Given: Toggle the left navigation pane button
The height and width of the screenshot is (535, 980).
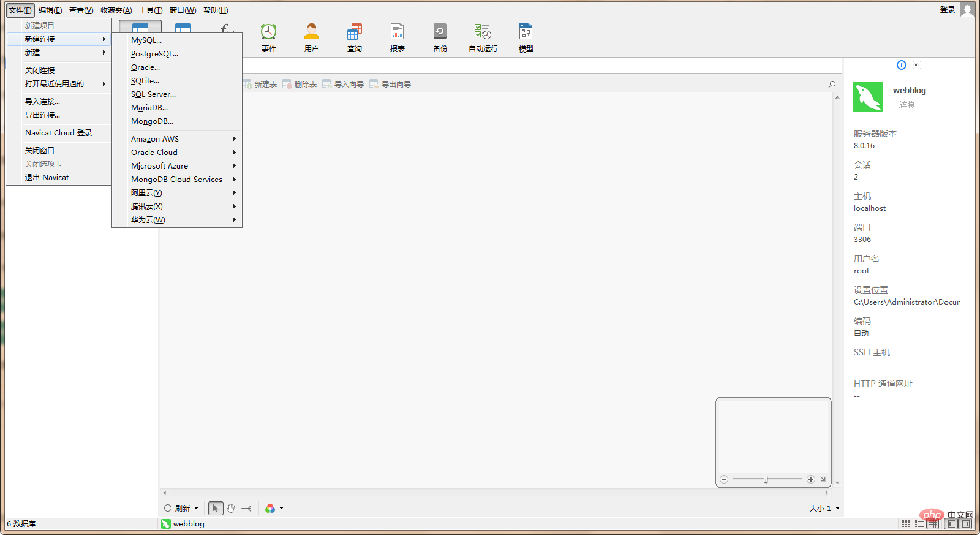Looking at the screenshot, I should coord(951,524).
